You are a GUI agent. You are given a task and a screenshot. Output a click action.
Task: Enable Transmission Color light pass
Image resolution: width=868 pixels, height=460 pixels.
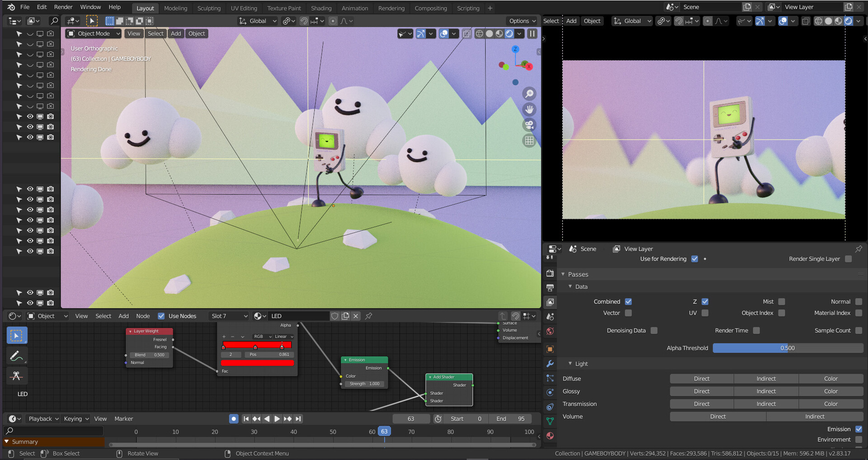831,404
